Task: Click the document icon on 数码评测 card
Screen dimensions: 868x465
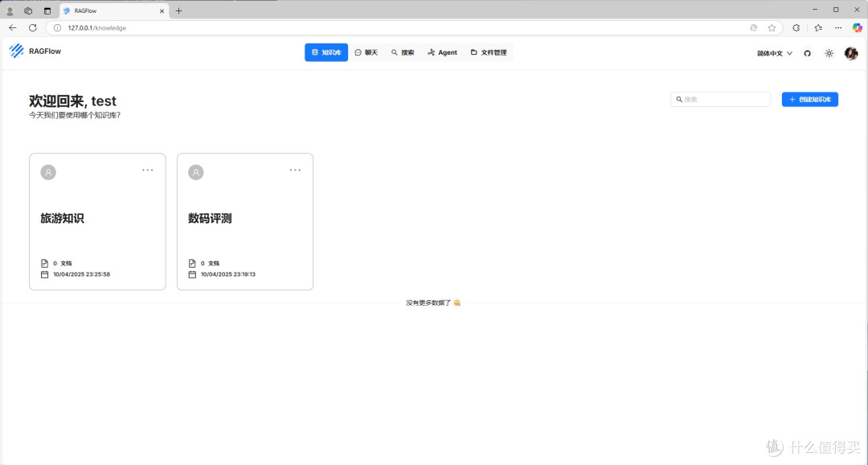Action: tap(192, 263)
